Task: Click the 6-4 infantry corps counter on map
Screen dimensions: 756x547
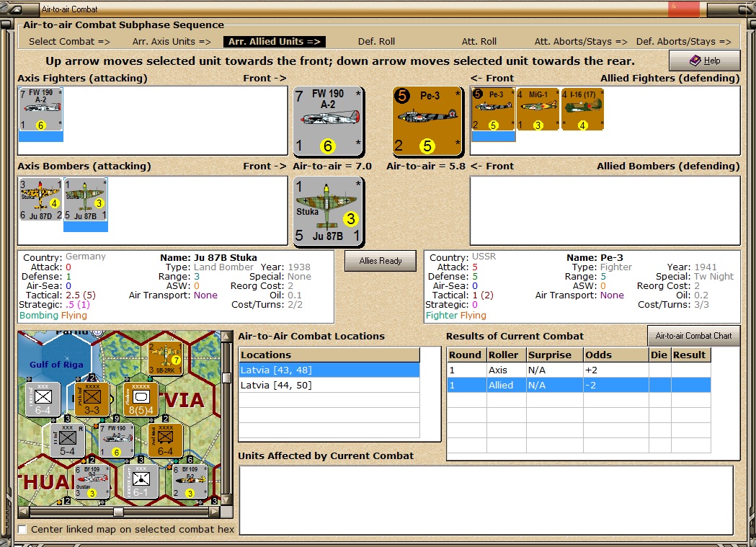Action: coord(43,399)
